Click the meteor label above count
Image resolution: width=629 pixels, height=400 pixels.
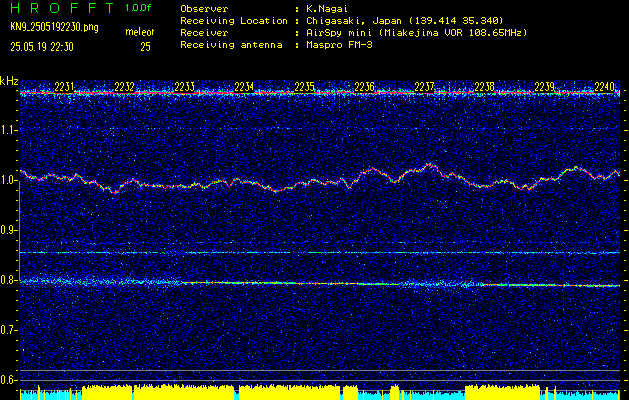(140, 32)
